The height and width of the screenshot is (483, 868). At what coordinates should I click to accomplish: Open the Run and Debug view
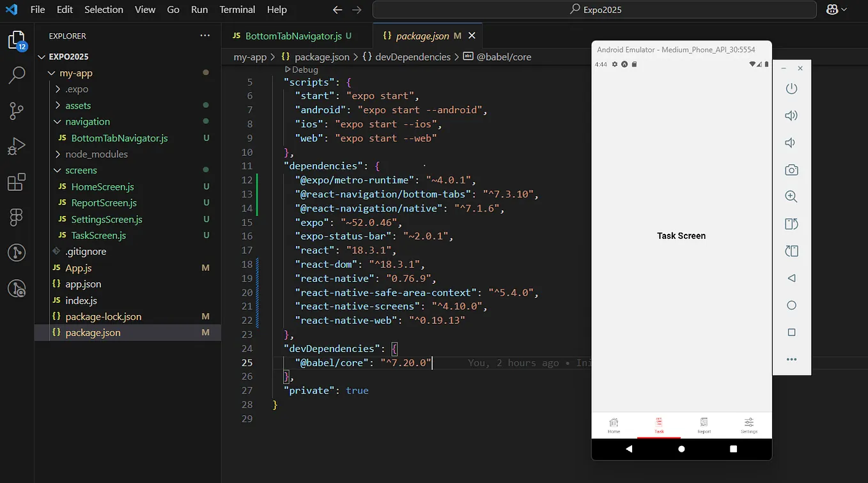[x=17, y=146]
